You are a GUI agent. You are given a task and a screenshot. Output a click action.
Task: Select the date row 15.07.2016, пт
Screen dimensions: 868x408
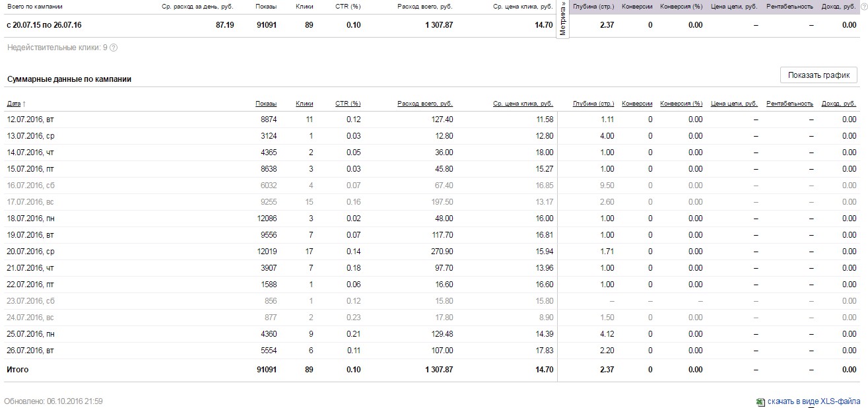tap(30, 169)
